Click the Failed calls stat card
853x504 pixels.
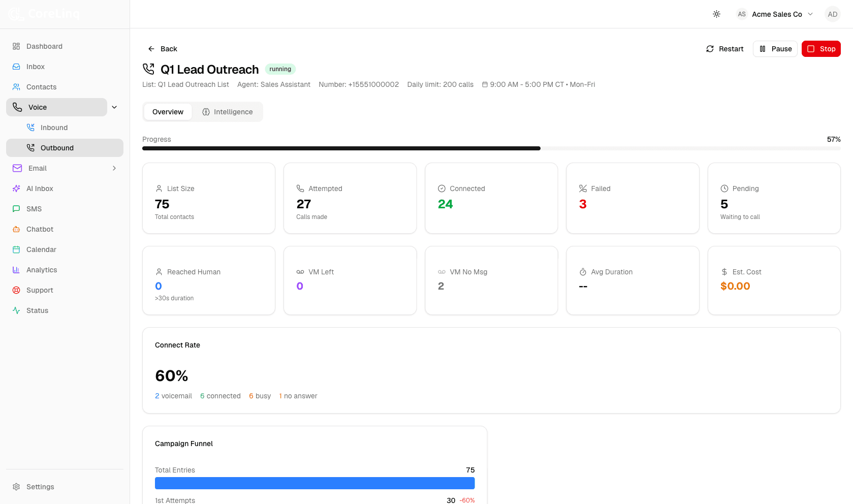[x=633, y=198]
